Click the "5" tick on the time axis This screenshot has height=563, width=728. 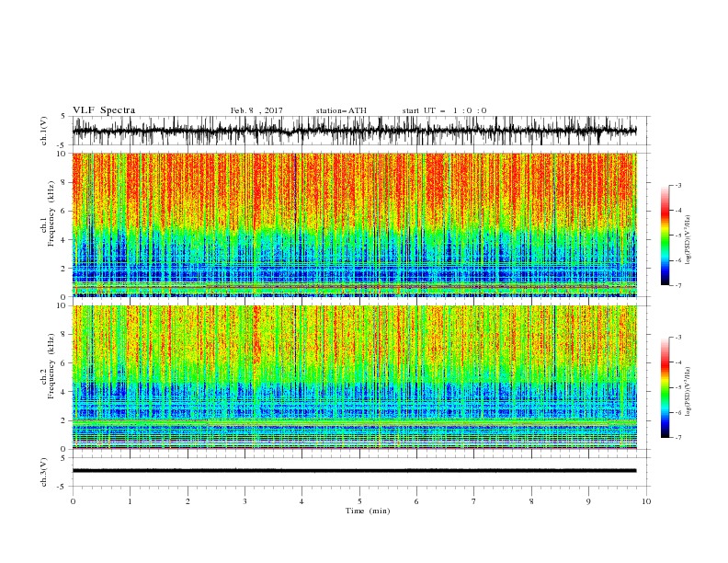pyautogui.click(x=359, y=501)
